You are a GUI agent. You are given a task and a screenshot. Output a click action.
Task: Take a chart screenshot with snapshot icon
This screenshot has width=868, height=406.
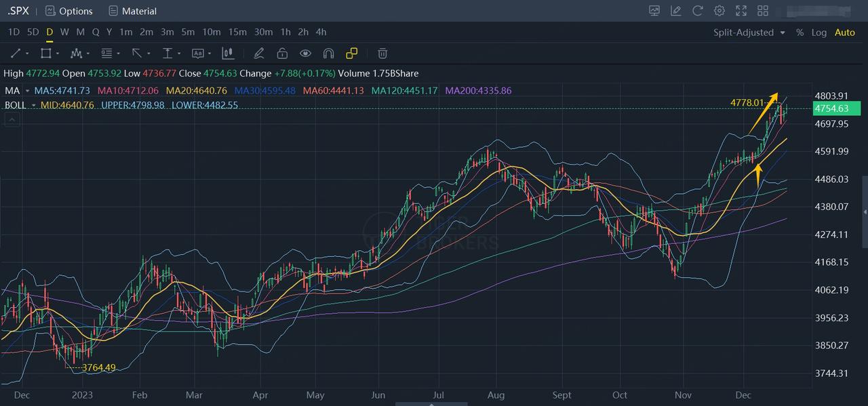[654, 11]
